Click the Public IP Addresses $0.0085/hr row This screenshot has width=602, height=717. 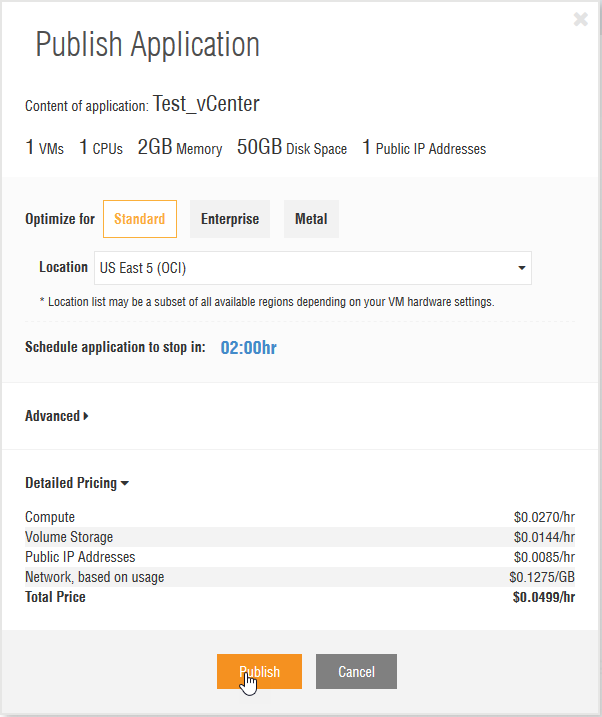coord(300,557)
